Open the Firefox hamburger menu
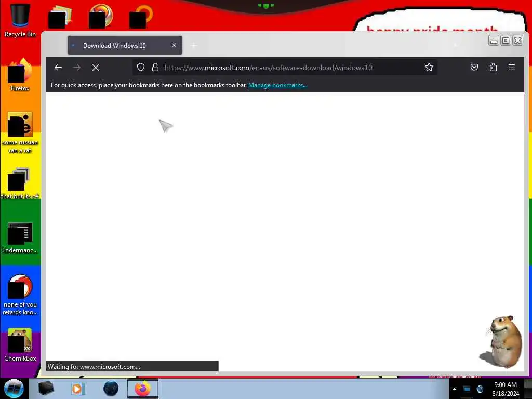 point(512,67)
